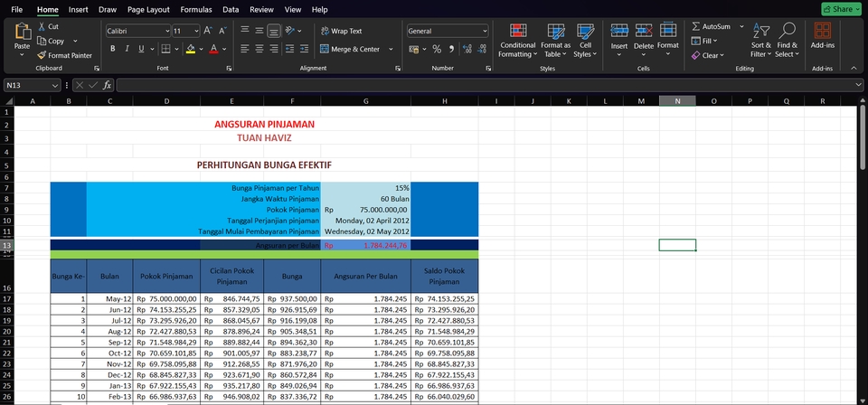Open the Add-ins icon
Screen dimensions: 868x405
(x=823, y=31)
